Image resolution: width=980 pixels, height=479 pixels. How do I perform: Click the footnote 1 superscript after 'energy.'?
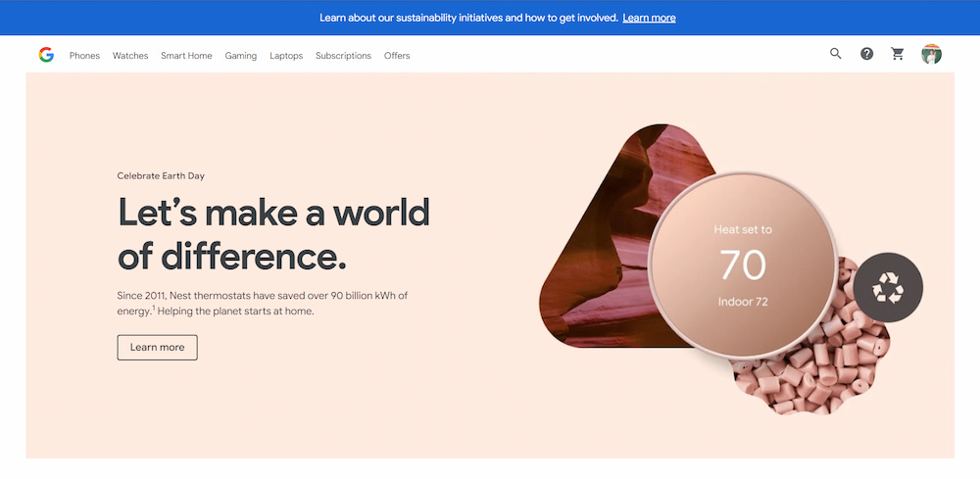pos(154,308)
